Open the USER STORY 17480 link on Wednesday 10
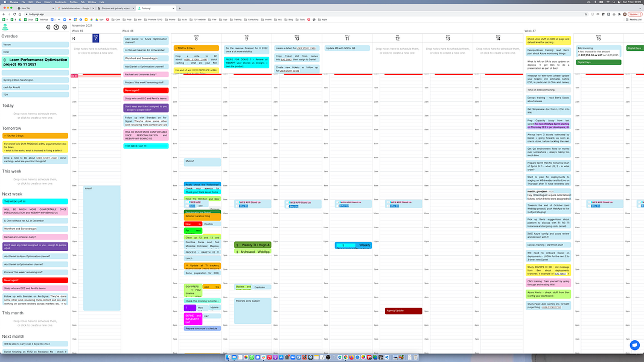 pyautogui.click(x=306, y=48)
